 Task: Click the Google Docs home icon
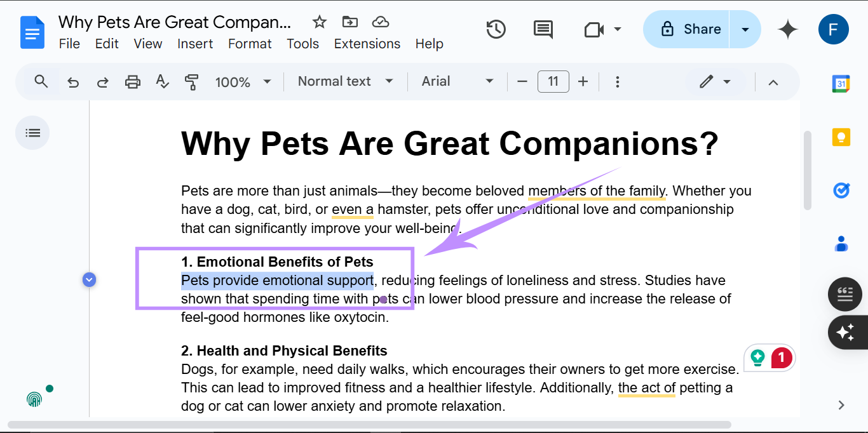(x=32, y=32)
